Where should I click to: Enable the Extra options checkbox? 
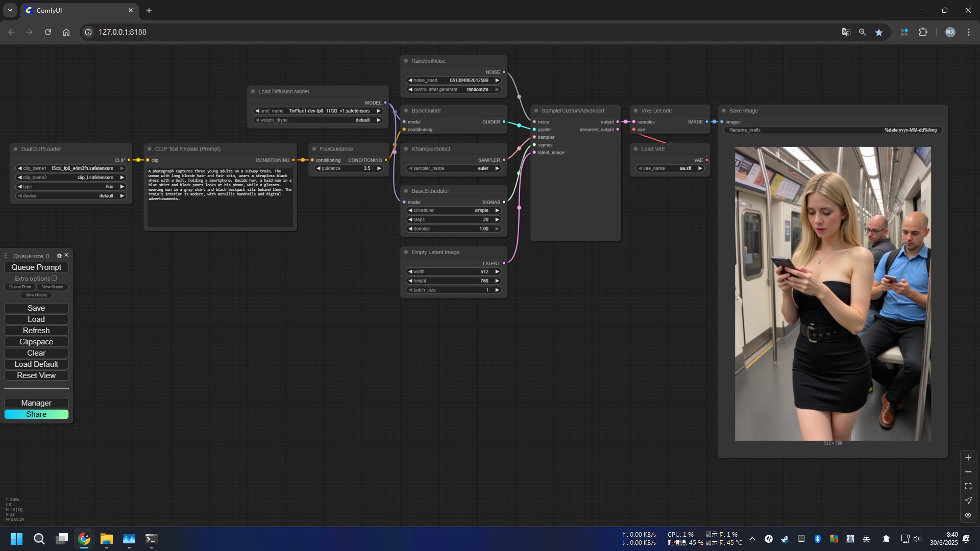coord(54,278)
